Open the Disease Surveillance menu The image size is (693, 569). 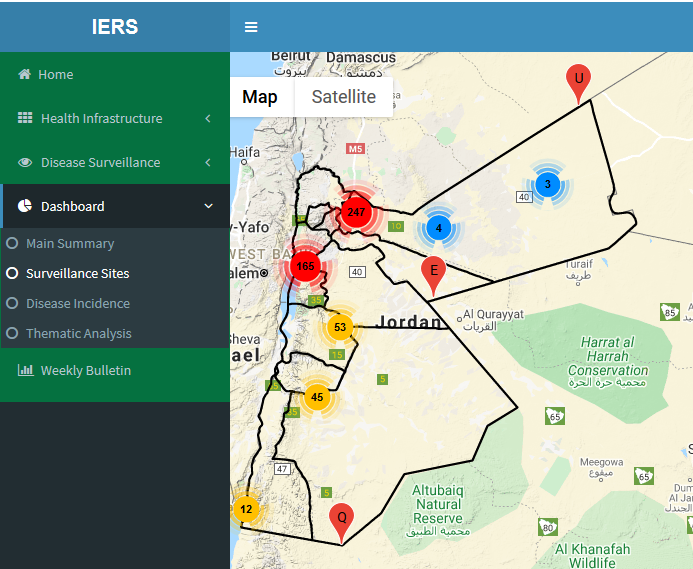coord(115,162)
